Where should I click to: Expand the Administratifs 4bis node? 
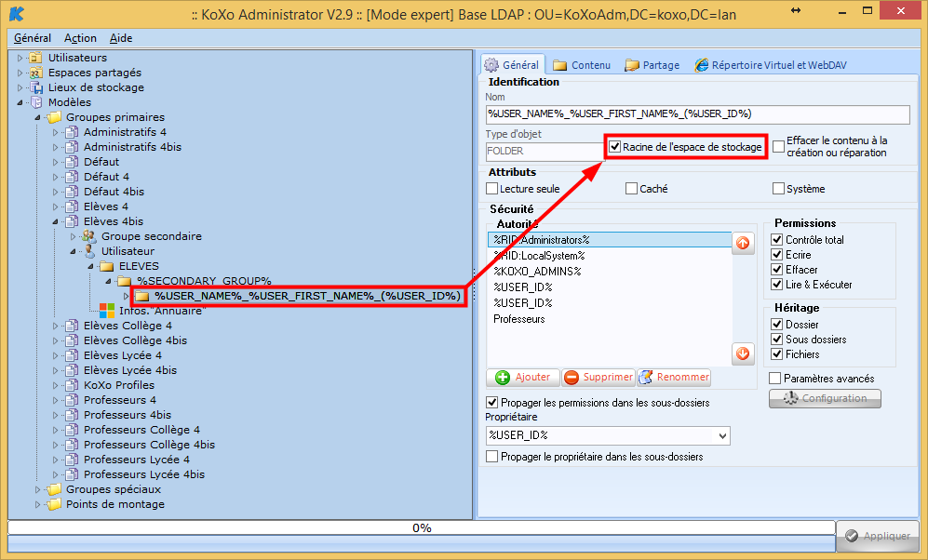[x=55, y=147]
